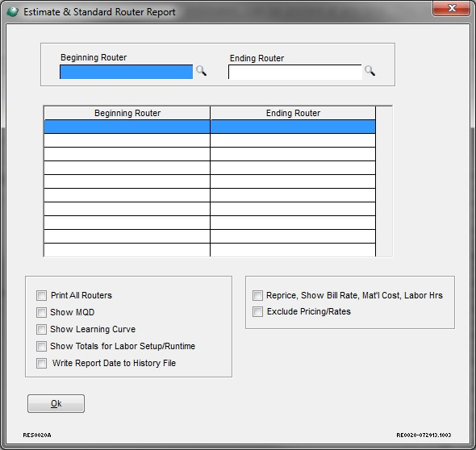476x450 pixels.
Task: Enable Show Totals for Labor Setup/Runtime
Action: tap(41, 346)
